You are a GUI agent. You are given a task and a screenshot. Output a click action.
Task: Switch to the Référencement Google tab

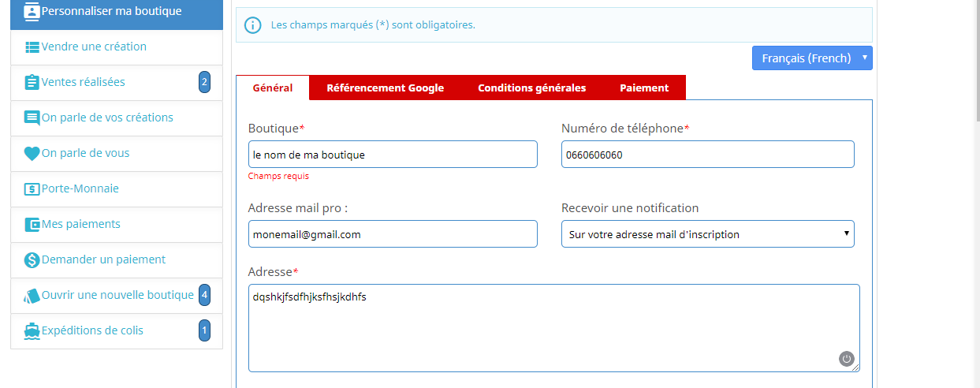pos(385,88)
